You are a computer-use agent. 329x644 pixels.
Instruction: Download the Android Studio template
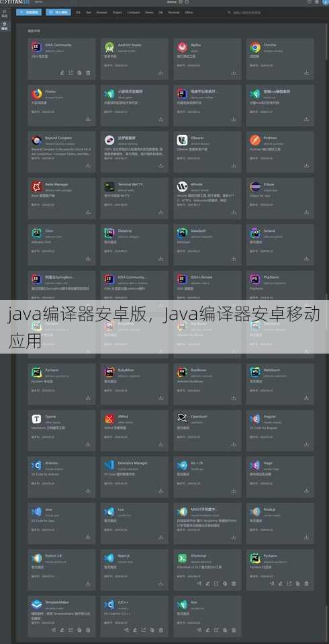(161, 73)
